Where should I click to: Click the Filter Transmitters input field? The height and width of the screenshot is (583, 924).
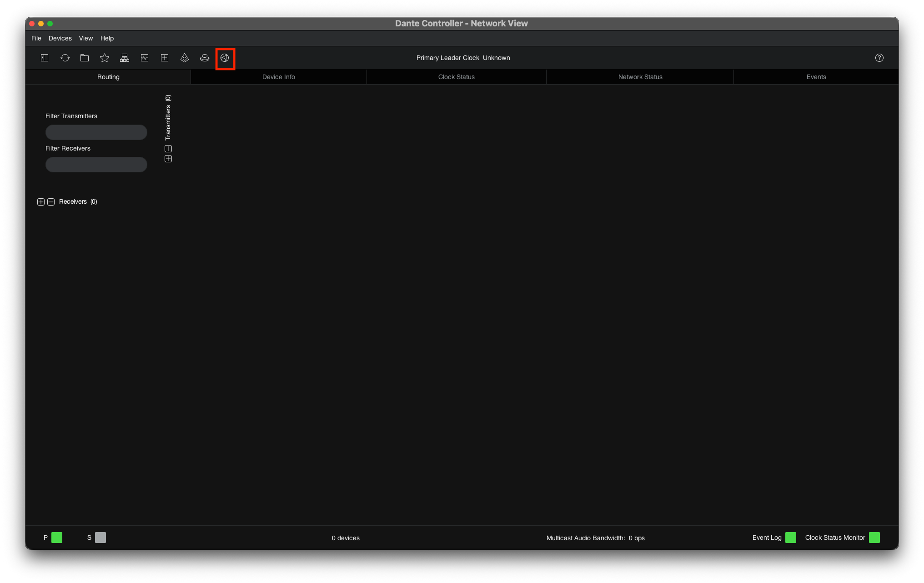96,132
